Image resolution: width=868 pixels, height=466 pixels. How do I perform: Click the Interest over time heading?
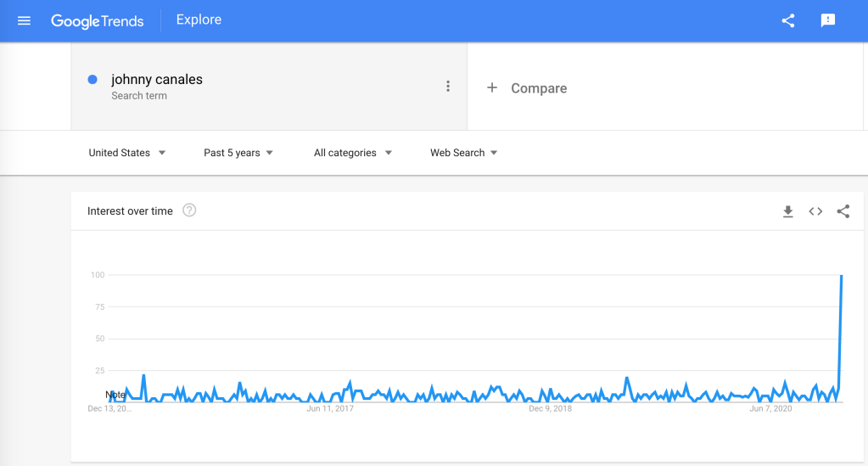click(x=130, y=211)
